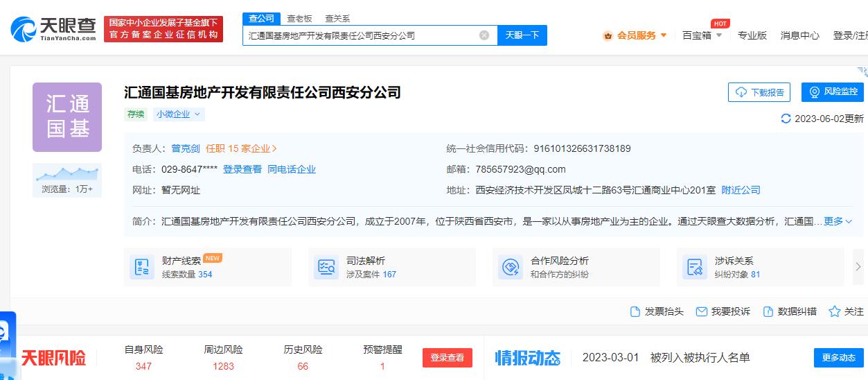Click the 纠纷对象 81 value
This screenshot has width=868, height=380.
(755, 275)
